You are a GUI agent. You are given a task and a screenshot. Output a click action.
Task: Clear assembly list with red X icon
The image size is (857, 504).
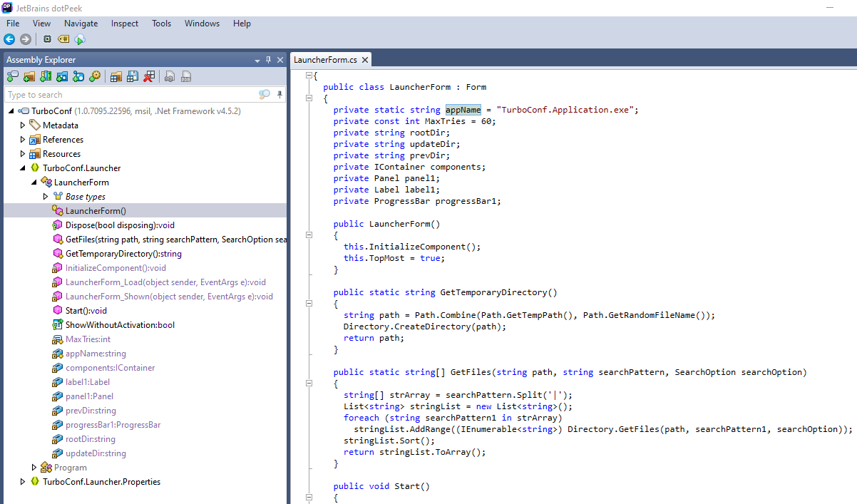(x=148, y=76)
